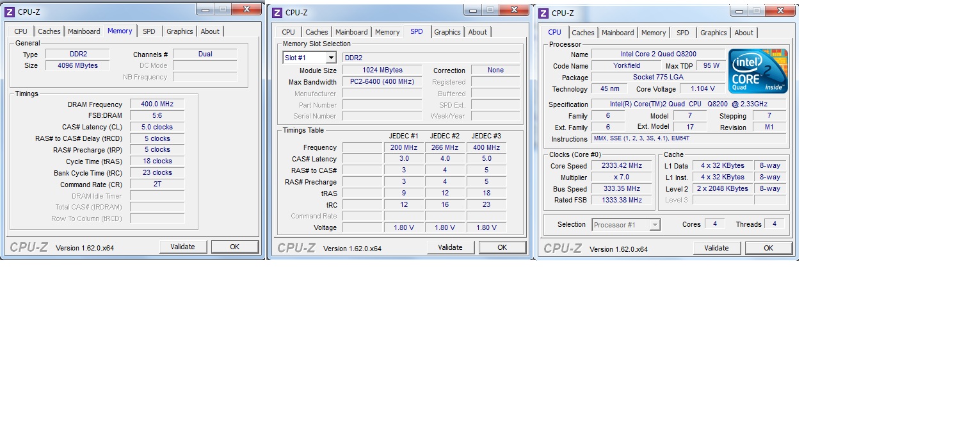Click the memory Type field in Memory window

point(77,54)
